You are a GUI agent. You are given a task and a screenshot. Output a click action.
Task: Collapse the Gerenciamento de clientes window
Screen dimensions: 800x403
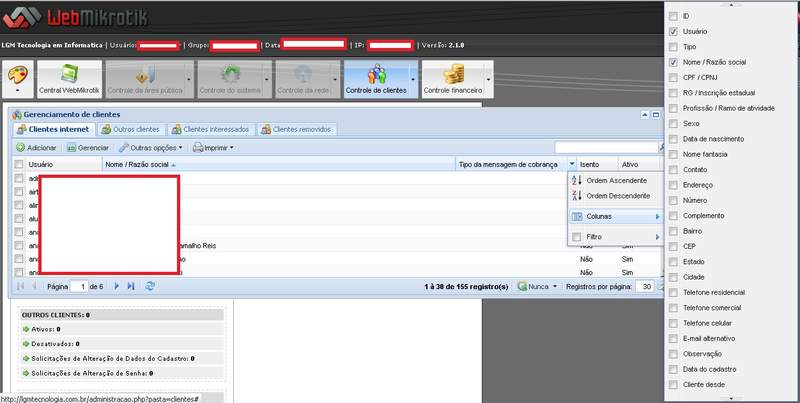[645, 115]
